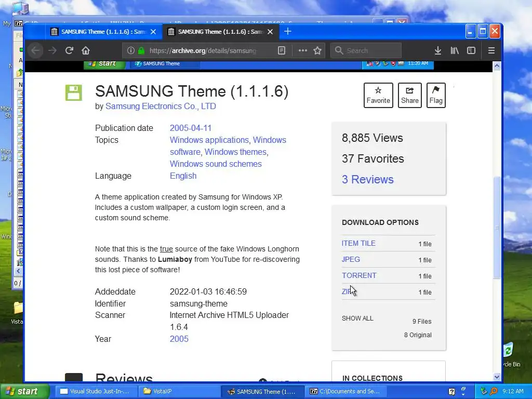Open Windows applications topic link
Image resolution: width=532 pixels, height=399 pixels.
click(209, 140)
